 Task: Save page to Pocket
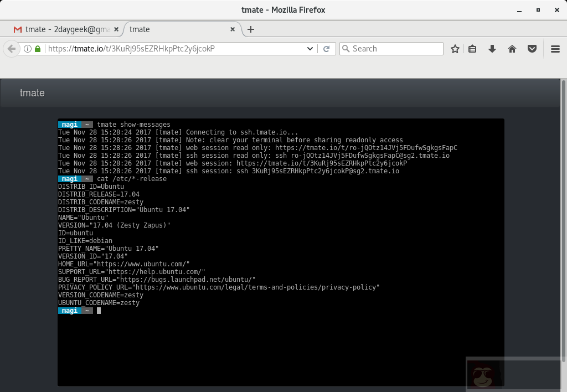(x=532, y=49)
